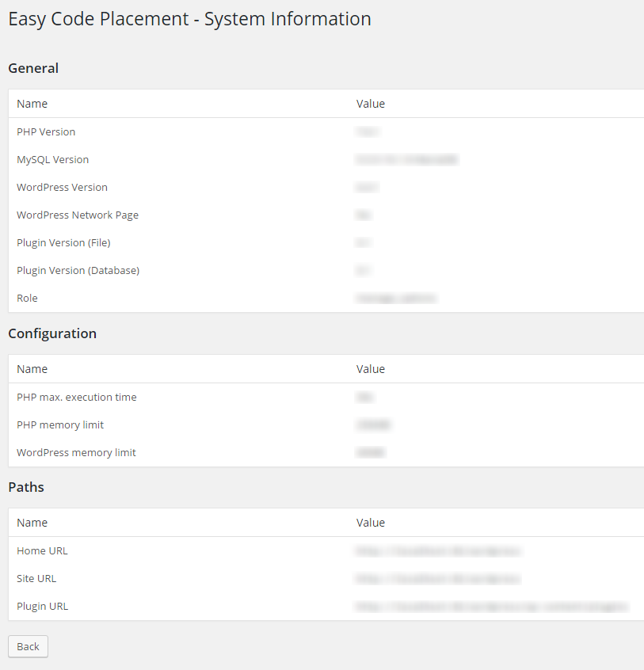Click the blurred WordPress Network Page value
The image size is (644, 670).
pyautogui.click(x=364, y=215)
